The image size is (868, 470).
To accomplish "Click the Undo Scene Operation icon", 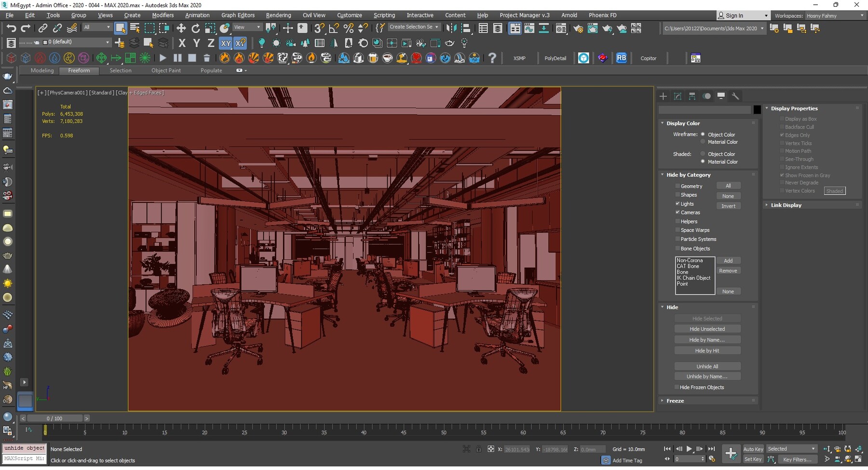I will pos(12,28).
